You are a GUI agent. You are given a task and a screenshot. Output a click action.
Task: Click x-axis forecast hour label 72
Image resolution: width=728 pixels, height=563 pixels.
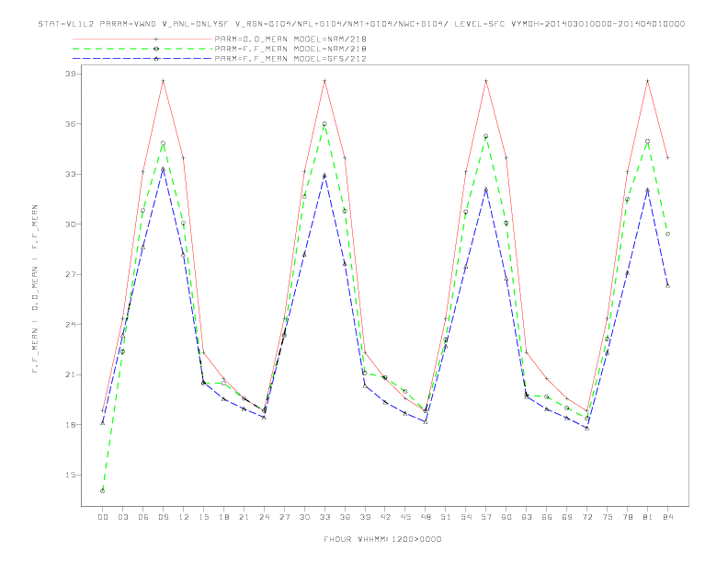pyautogui.click(x=587, y=517)
